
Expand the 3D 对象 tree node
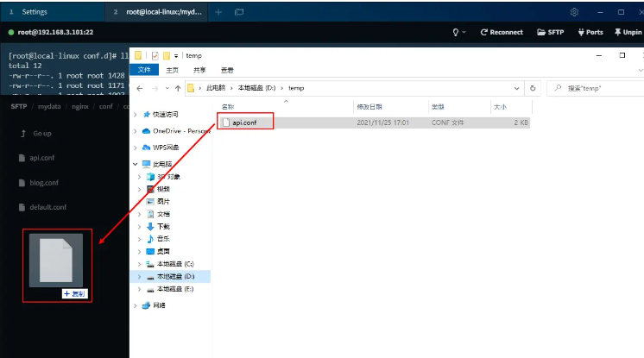click(x=139, y=177)
